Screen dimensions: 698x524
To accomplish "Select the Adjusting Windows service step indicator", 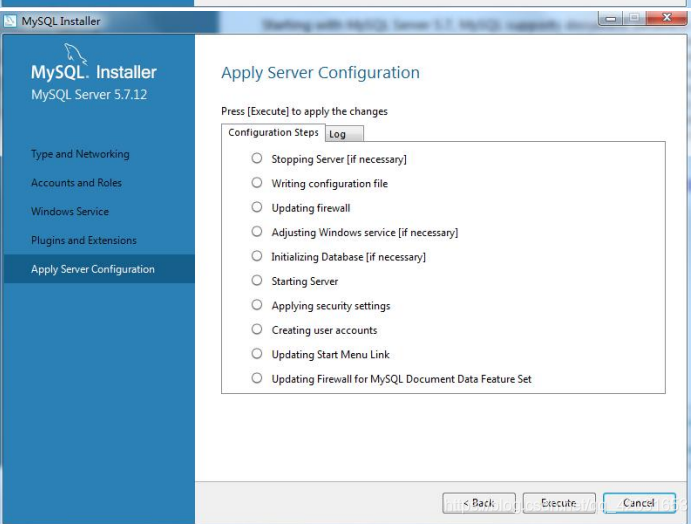I will click(257, 232).
